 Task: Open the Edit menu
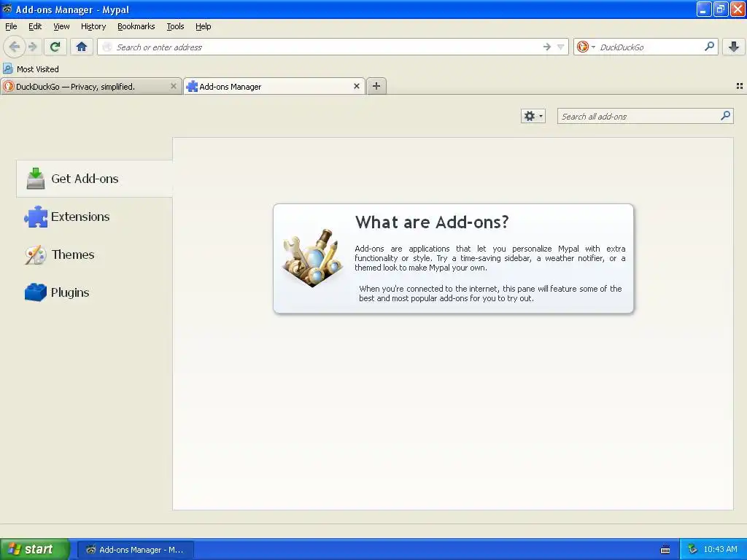(35, 26)
